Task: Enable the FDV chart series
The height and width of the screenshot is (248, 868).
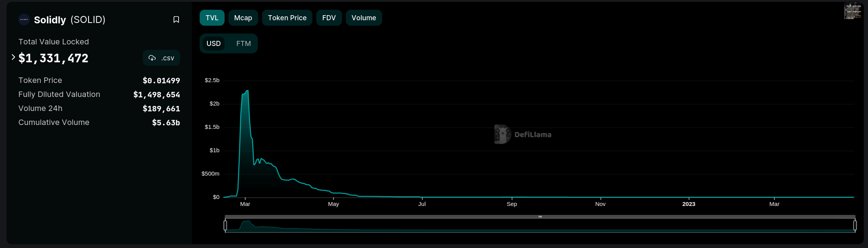Action: coord(329,18)
